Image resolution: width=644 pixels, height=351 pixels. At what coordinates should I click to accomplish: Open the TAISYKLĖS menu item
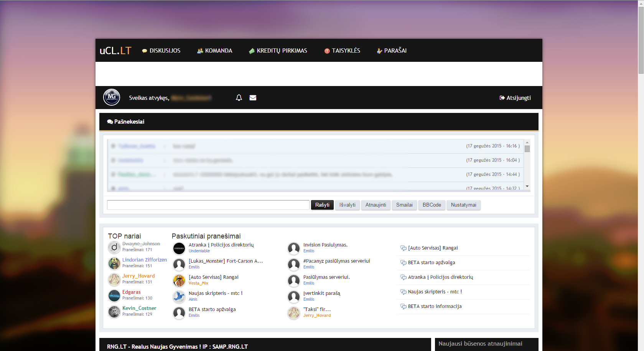(342, 51)
